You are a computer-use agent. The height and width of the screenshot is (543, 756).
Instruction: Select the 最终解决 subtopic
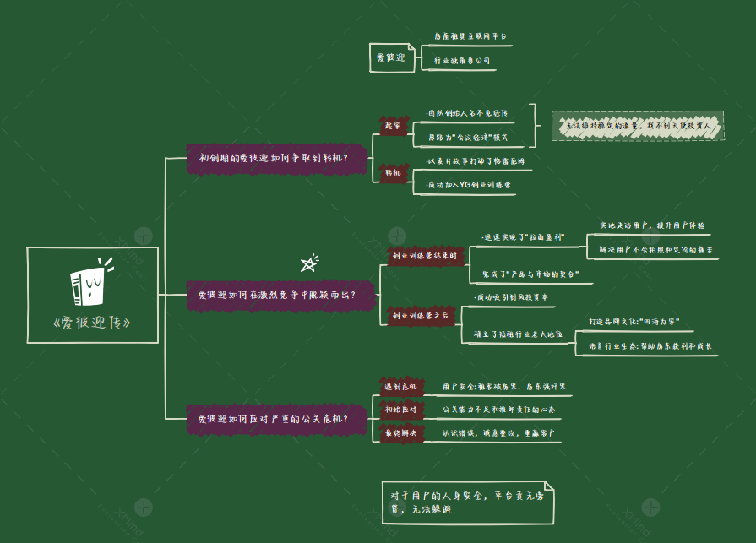(400, 432)
